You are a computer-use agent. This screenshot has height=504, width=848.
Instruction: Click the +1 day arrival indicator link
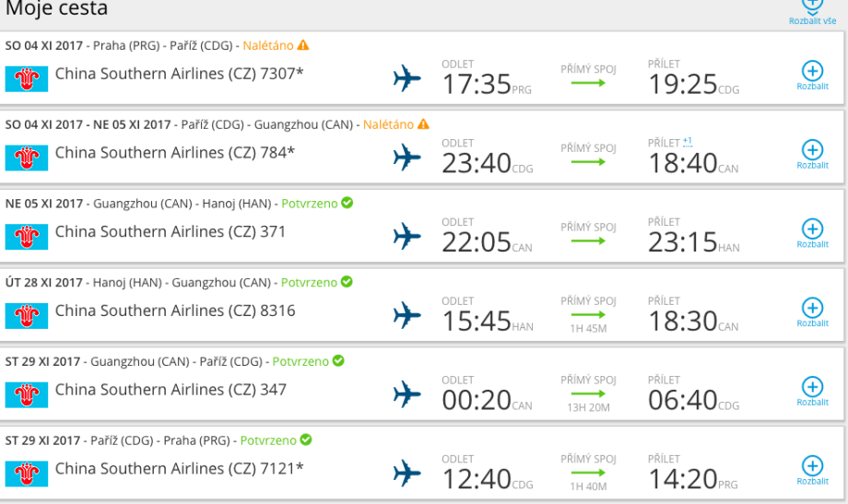[x=688, y=142]
